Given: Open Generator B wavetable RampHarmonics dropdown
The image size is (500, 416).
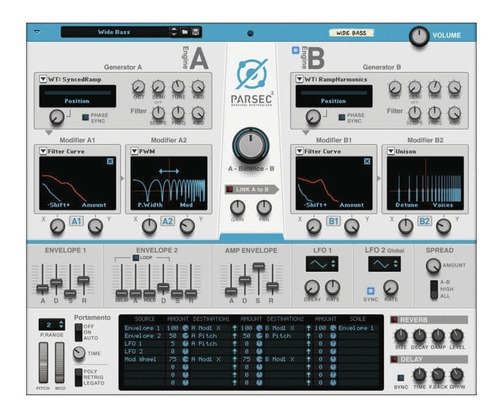Looking at the screenshot, I should [x=299, y=79].
